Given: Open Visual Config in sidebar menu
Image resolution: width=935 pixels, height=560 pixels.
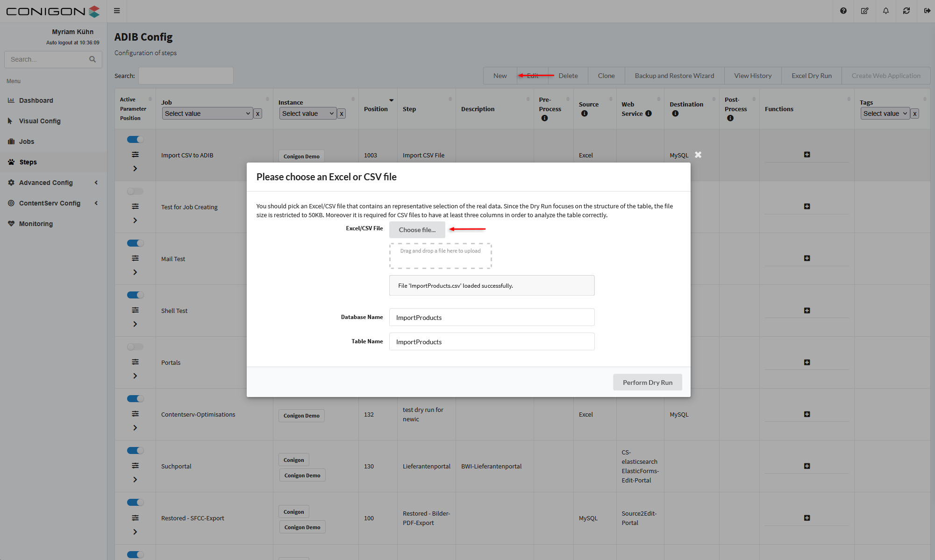Looking at the screenshot, I should [40, 121].
